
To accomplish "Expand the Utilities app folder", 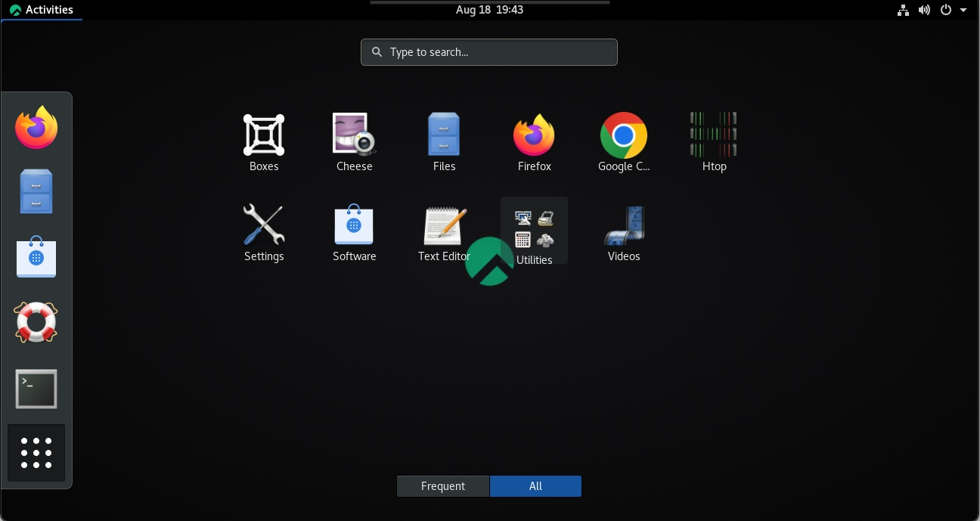I will (534, 230).
